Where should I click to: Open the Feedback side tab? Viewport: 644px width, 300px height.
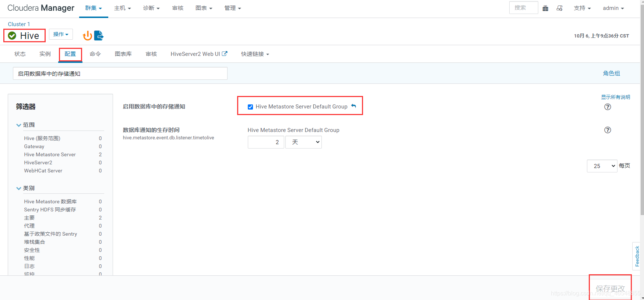pyautogui.click(x=637, y=256)
